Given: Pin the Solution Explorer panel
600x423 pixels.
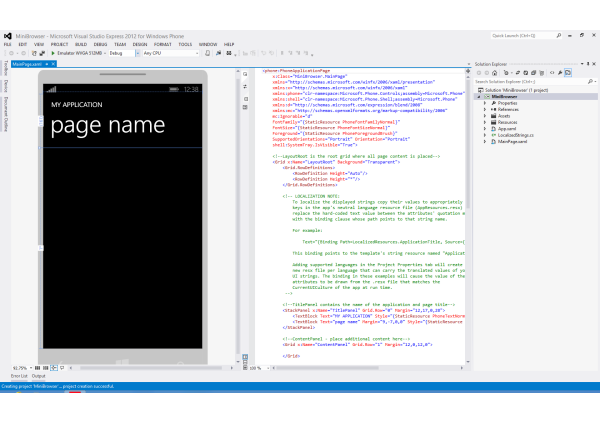Looking at the screenshot, I should 586,62.
